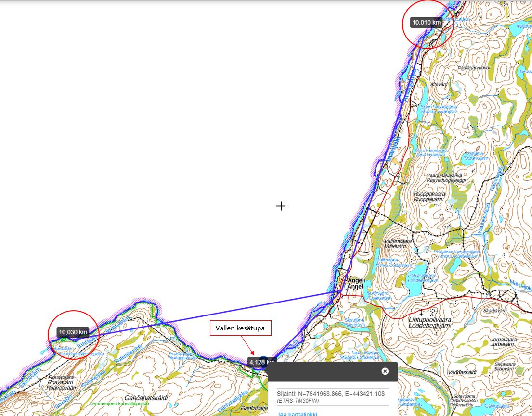
Task: Close the location info popup
Action: (x=385, y=371)
